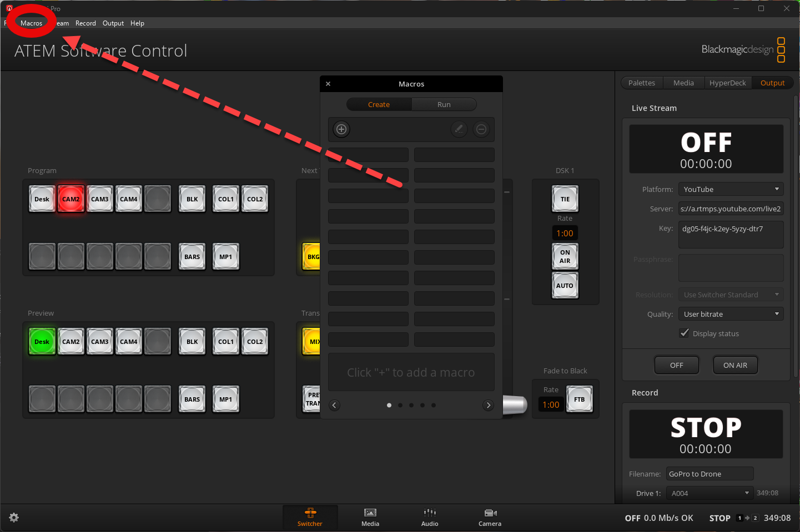Select CAM4 on Program bus
Image resolution: width=800 pixels, height=532 pixels.
coord(129,199)
